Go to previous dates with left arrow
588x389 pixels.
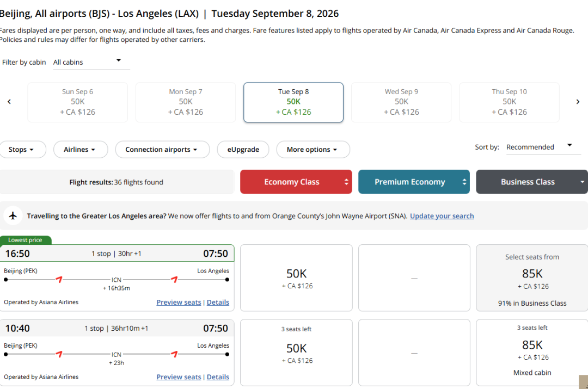point(9,102)
